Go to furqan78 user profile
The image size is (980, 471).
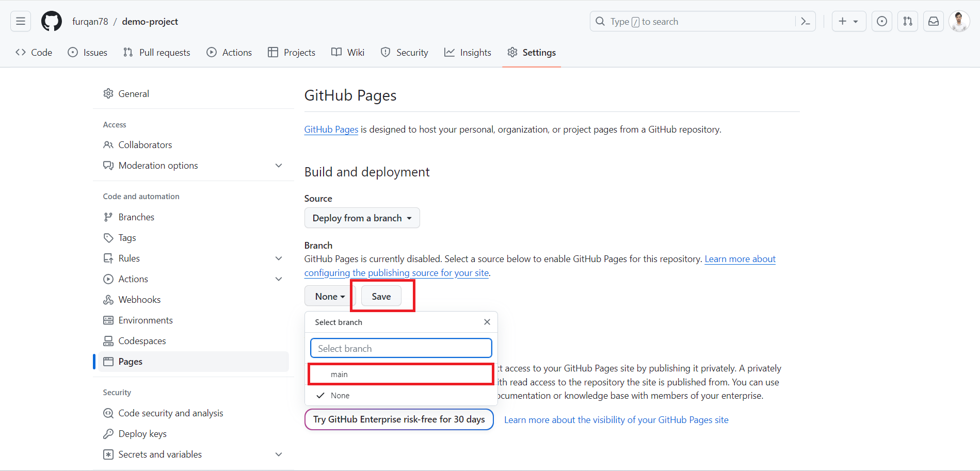click(90, 21)
